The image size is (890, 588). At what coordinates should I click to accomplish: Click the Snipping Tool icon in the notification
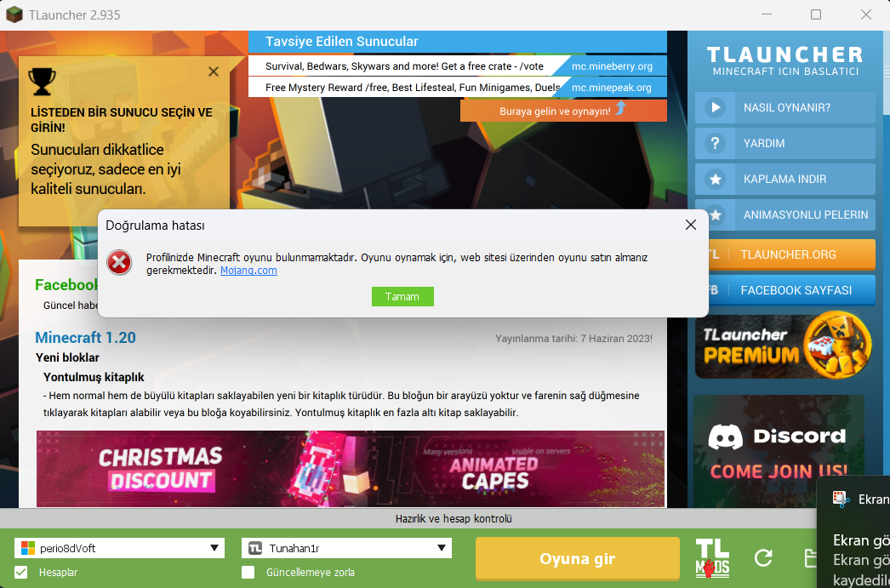click(842, 499)
